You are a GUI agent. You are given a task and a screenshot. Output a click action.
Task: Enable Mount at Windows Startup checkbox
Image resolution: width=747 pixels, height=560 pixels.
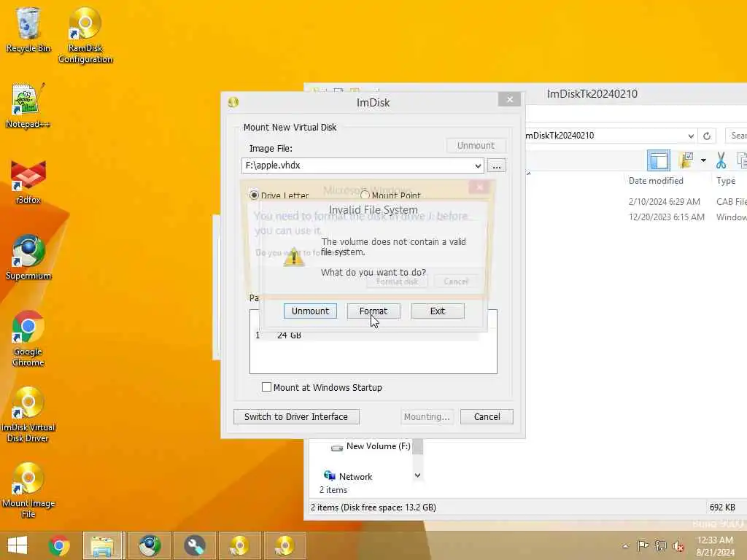point(266,387)
